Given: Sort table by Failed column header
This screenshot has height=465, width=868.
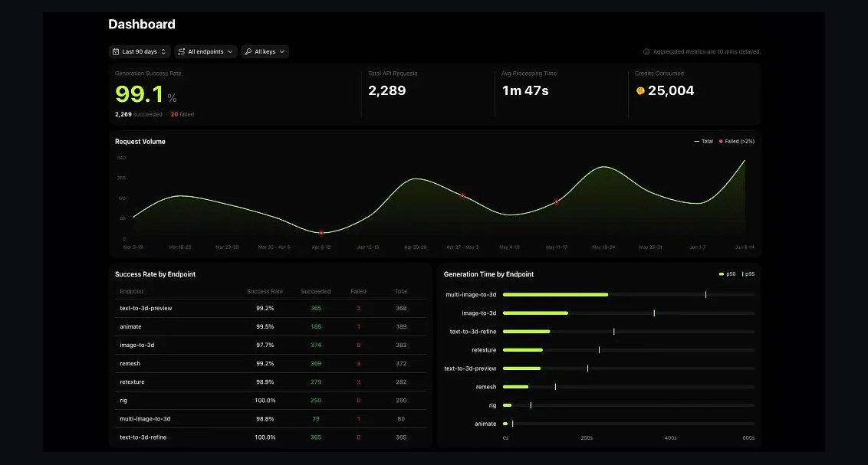Looking at the screenshot, I should click(358, 291).
